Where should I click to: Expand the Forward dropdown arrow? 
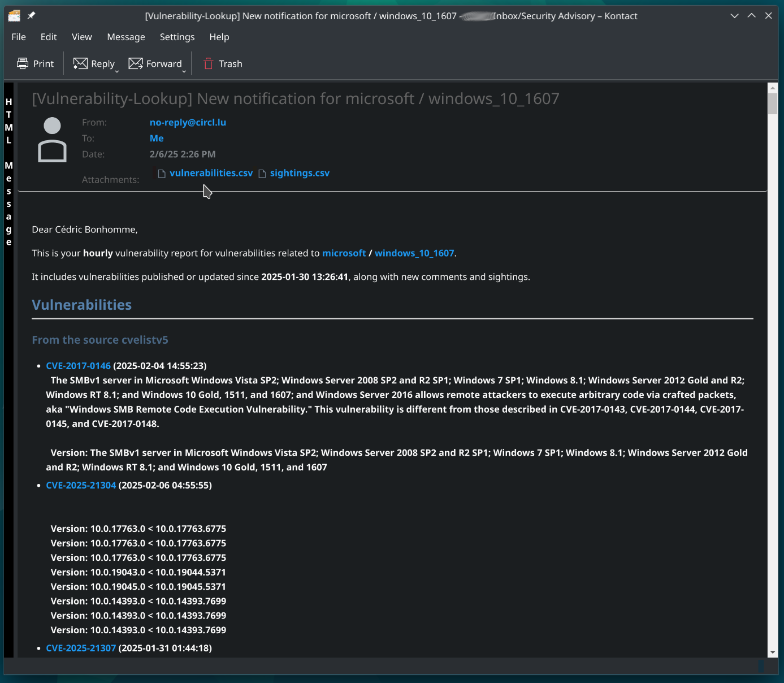(x=184, y=71)
